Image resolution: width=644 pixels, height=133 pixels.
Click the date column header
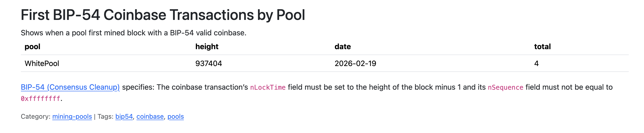pos(342,47)
